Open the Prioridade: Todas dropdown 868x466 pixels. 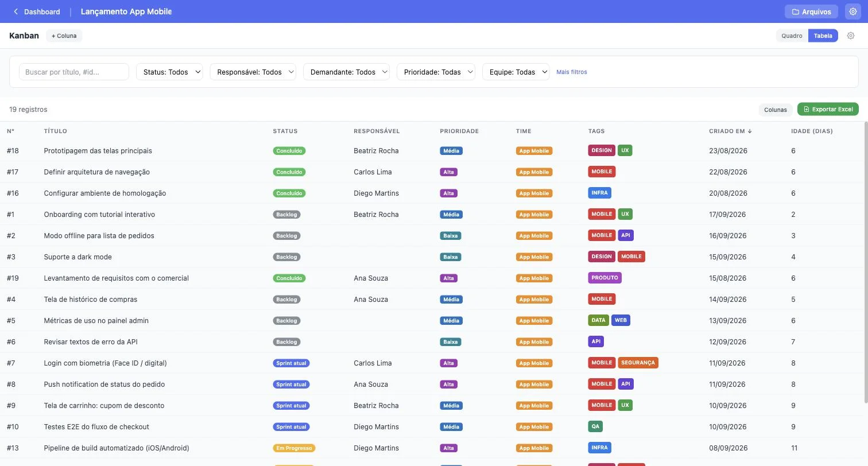pos(436,72)
